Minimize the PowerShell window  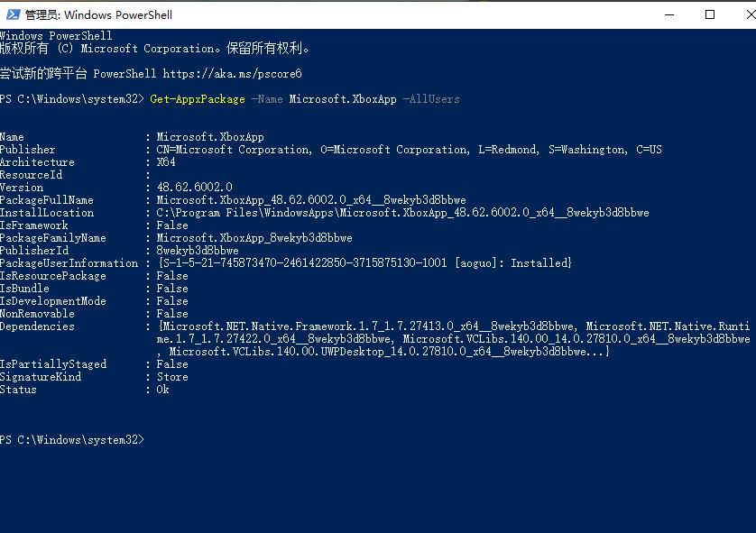[x=668, y=14]
